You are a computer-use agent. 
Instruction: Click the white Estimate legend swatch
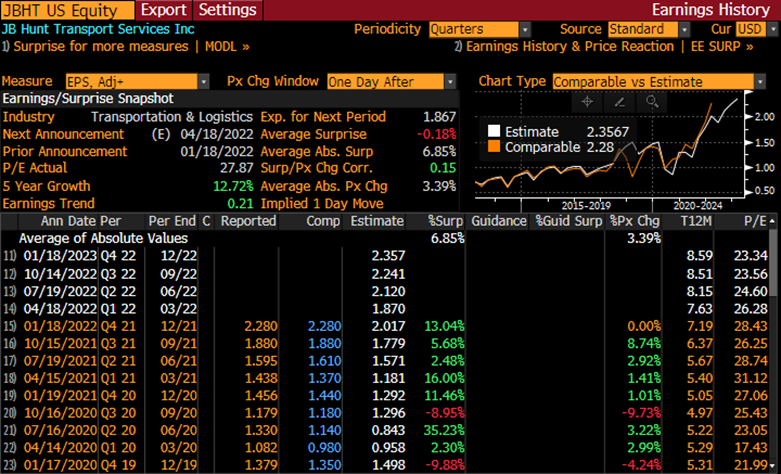[x=494, y=131]
